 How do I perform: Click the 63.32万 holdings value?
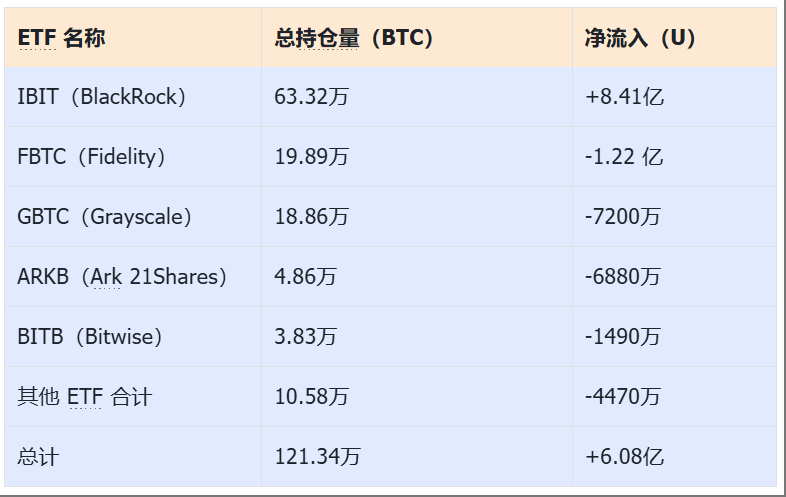[x=311, y=97]
